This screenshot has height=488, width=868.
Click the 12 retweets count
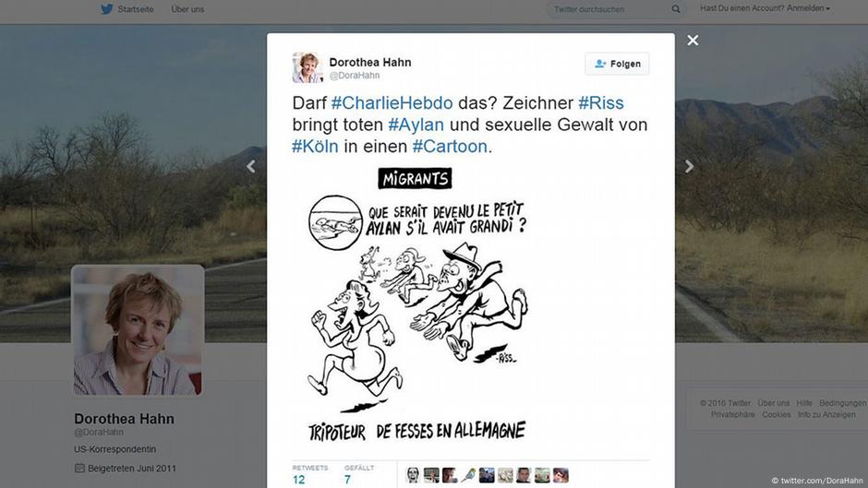(299, 480)
